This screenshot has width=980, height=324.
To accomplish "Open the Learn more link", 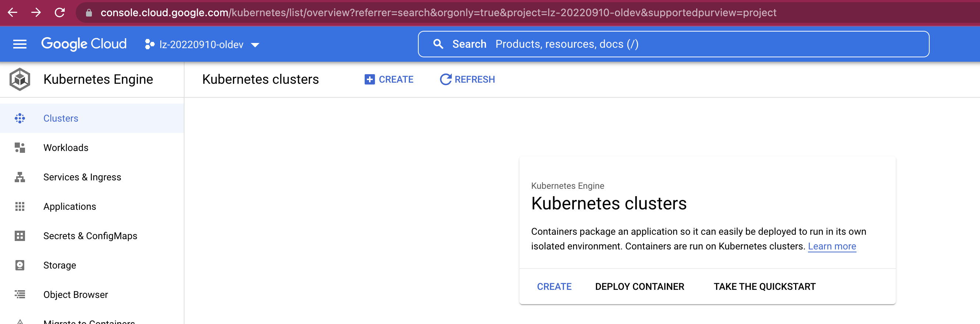I will click(x=832, y=246).
